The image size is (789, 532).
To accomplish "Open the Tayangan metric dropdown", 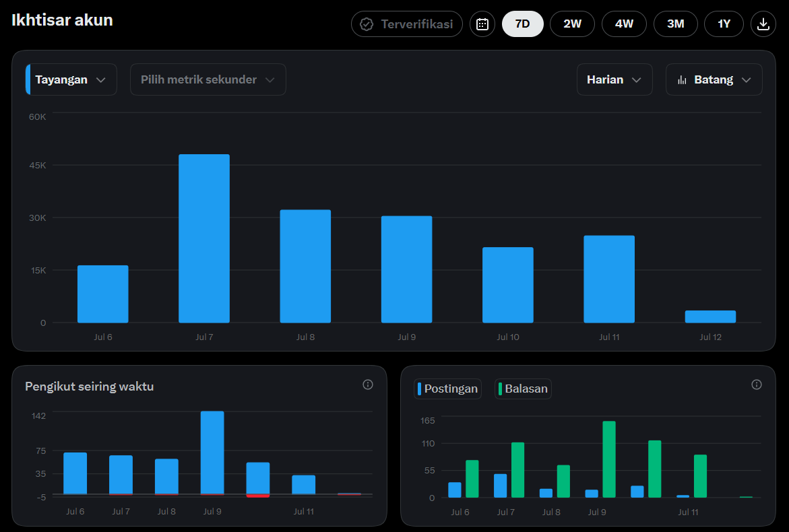I will click(x=71, y=79).
